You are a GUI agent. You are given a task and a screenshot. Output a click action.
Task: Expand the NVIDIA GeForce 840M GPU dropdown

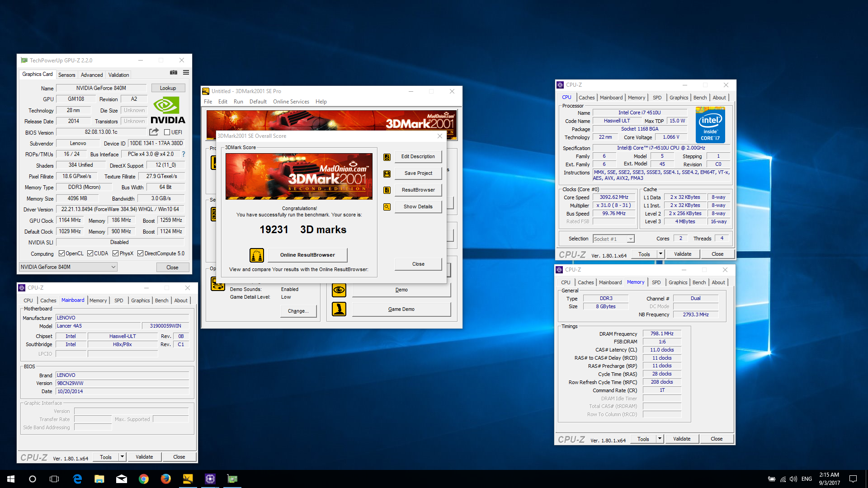pyautogui.click(x=68, y=267)
